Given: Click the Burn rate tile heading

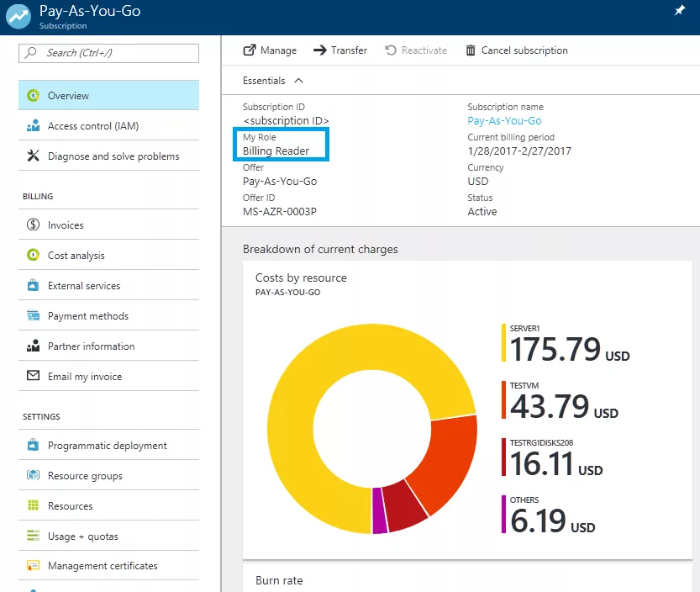Looking at the screenshot, I should [279, 580].
